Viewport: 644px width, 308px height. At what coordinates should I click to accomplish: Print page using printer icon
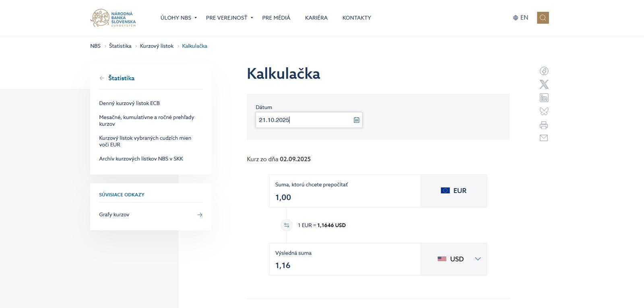pyautogui.click(x=544, y=125)
